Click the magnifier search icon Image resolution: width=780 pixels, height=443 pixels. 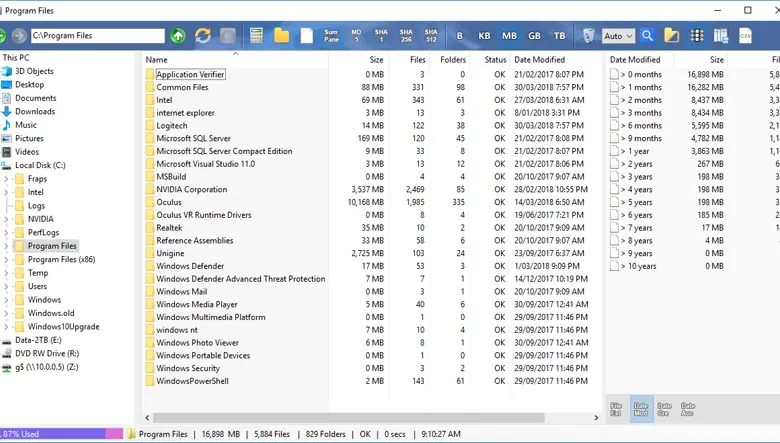647,35
